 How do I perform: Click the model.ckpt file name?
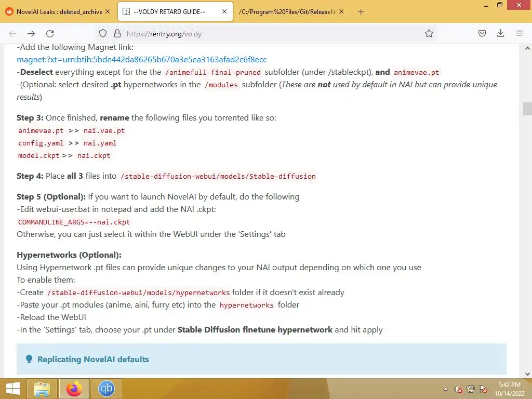[38, 156]
